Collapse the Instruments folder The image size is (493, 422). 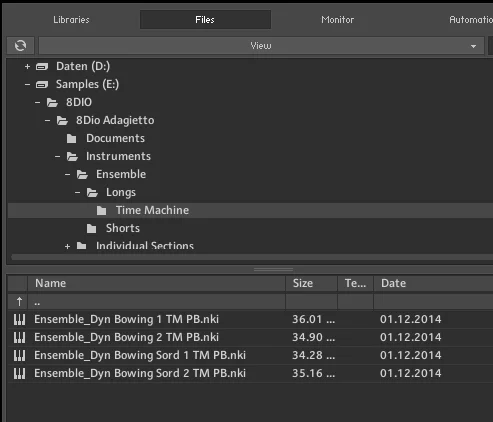point(57,157)
